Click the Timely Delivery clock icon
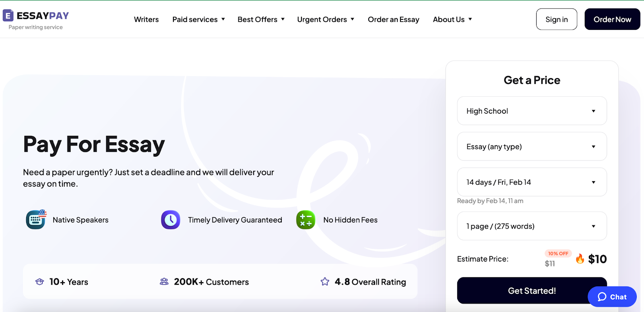Screen dimensions: 644x312 (x=171, y=220)
